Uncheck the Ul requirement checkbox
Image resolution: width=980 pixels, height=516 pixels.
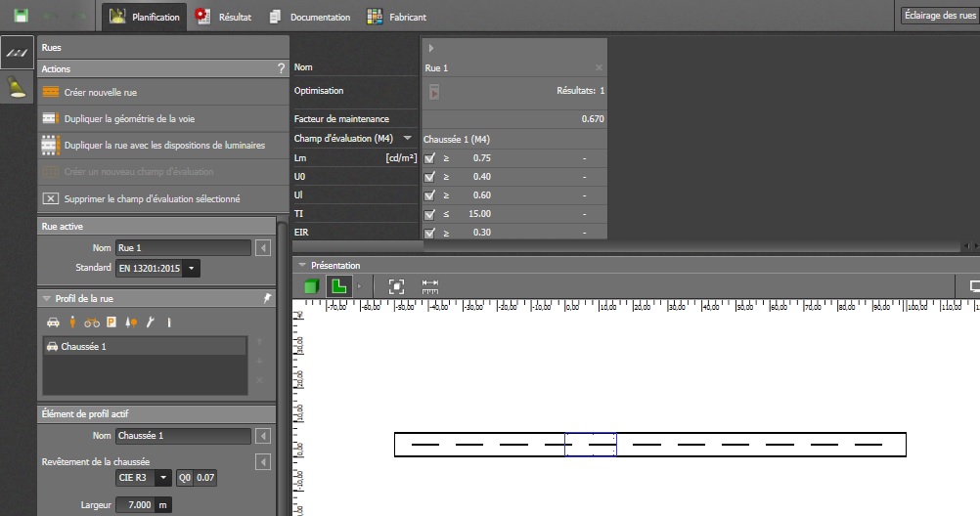point(429,195)
